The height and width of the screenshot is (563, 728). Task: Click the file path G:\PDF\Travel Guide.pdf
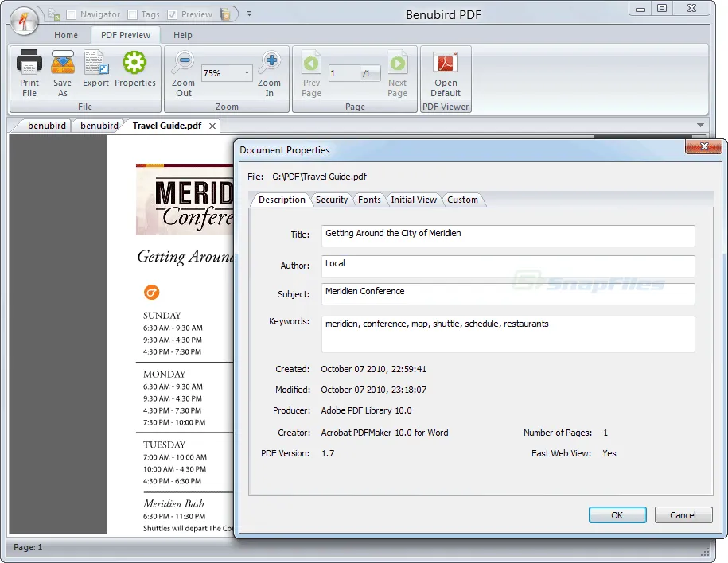[319, 177]
